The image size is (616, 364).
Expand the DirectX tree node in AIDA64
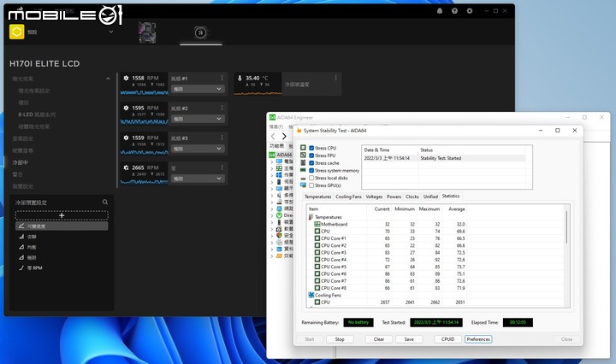(x=272, y=215)
